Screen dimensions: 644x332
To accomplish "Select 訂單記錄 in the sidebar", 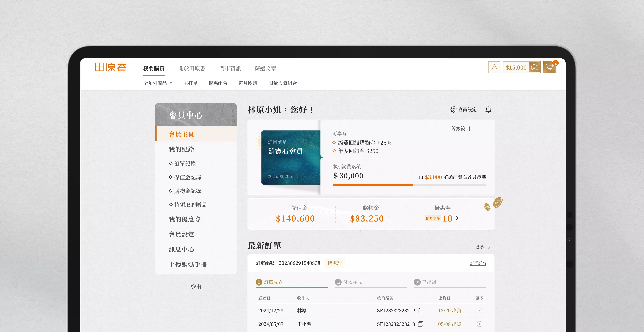I will coord(185,164).
